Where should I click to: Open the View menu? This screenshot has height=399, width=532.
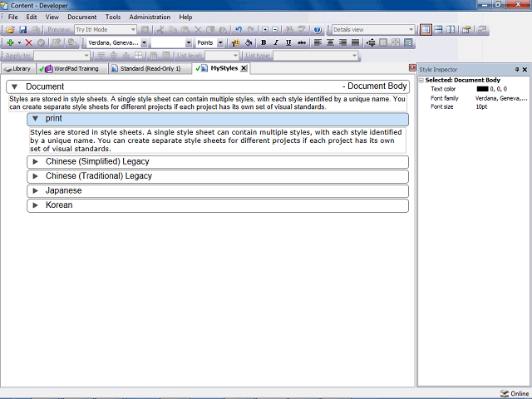[52, 17]
